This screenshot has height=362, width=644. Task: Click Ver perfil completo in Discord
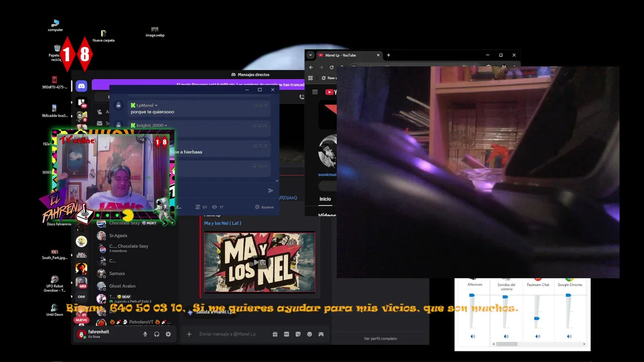[380, 338]
